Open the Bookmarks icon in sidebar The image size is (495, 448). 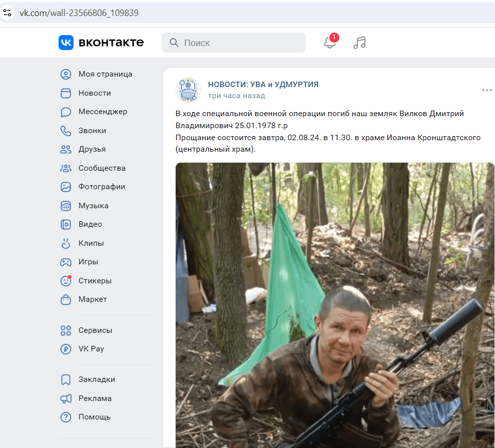66,379
